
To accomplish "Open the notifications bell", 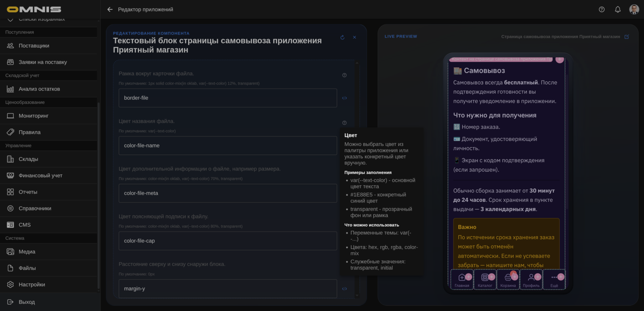I will point(618,9).
